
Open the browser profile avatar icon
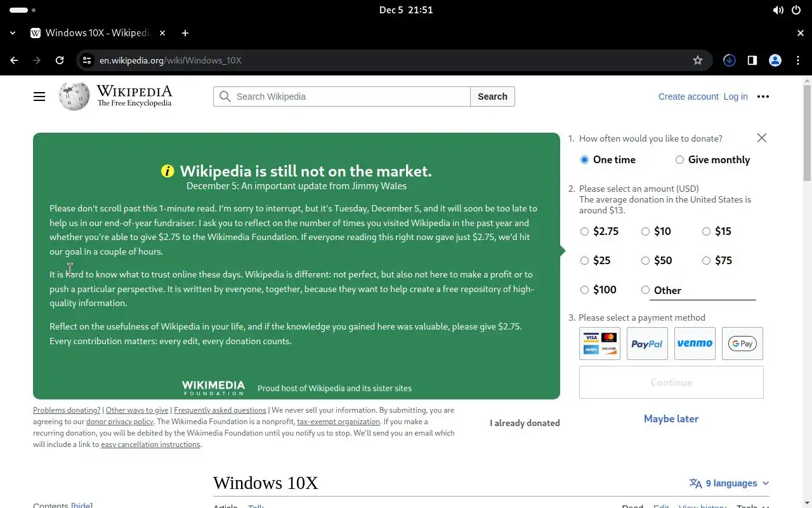pos(775,60)
